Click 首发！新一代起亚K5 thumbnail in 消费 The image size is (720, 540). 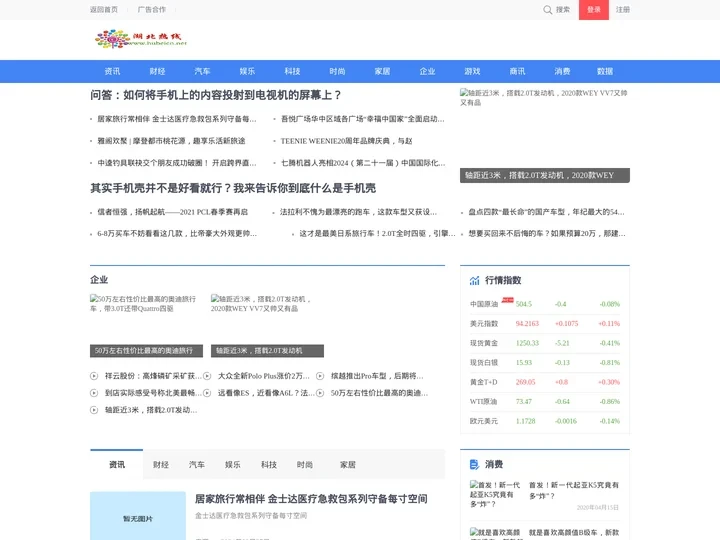click(495, 495)
